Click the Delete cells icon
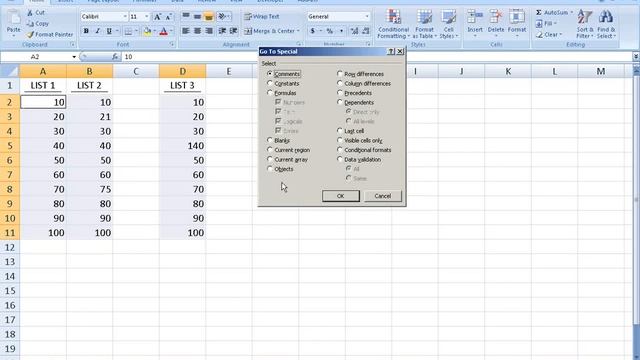The width and height of the screenshot is (640, 360). (496, 17)
